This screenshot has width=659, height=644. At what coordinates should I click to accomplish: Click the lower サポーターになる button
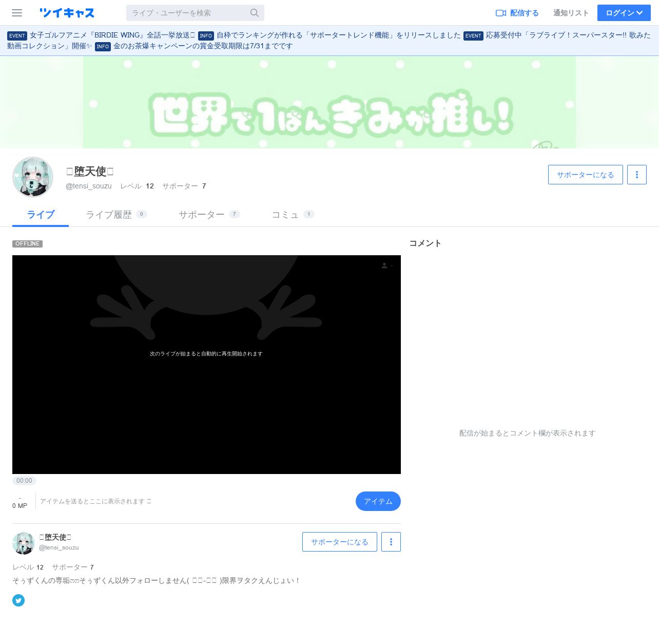340,542
